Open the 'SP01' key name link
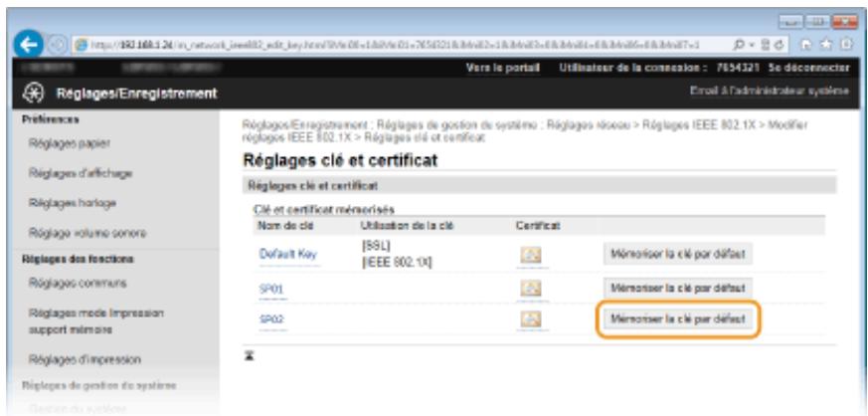 [272, 289]
